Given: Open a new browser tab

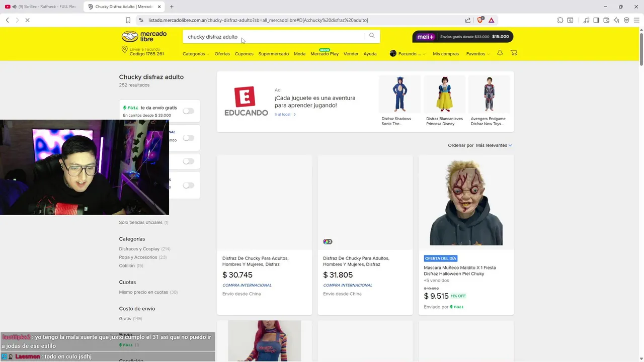Looking at the screenshot, I should [172, 7].
